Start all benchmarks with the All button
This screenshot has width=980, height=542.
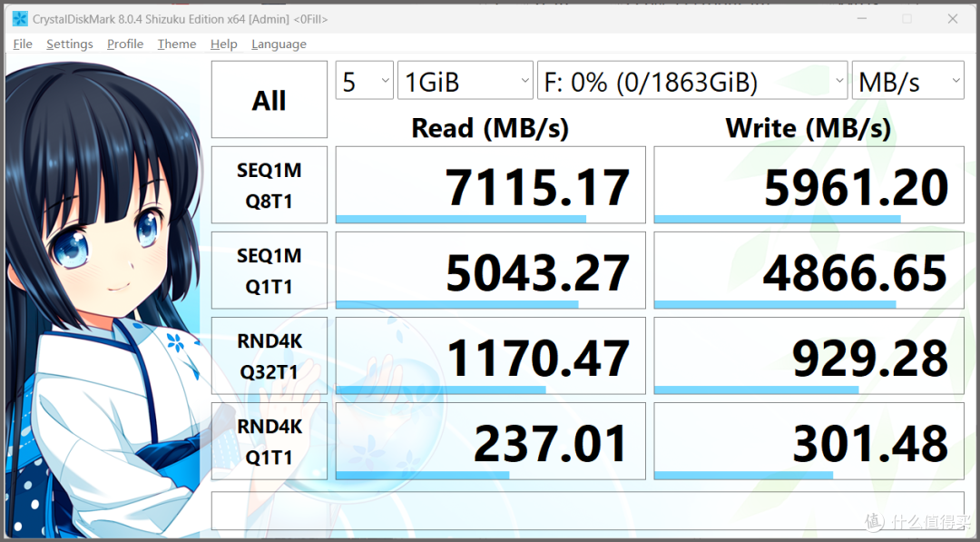[x=269, y=99]
